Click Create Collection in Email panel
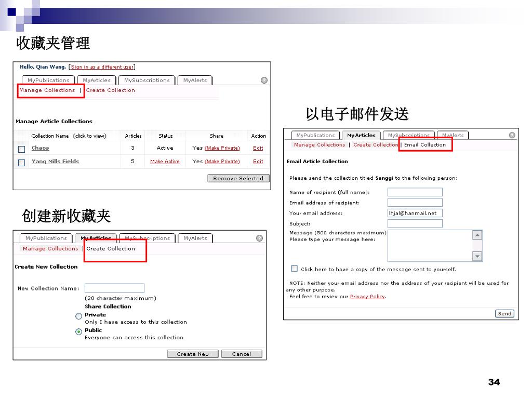Viewport: 532px width, 399px height. point(376,145)
